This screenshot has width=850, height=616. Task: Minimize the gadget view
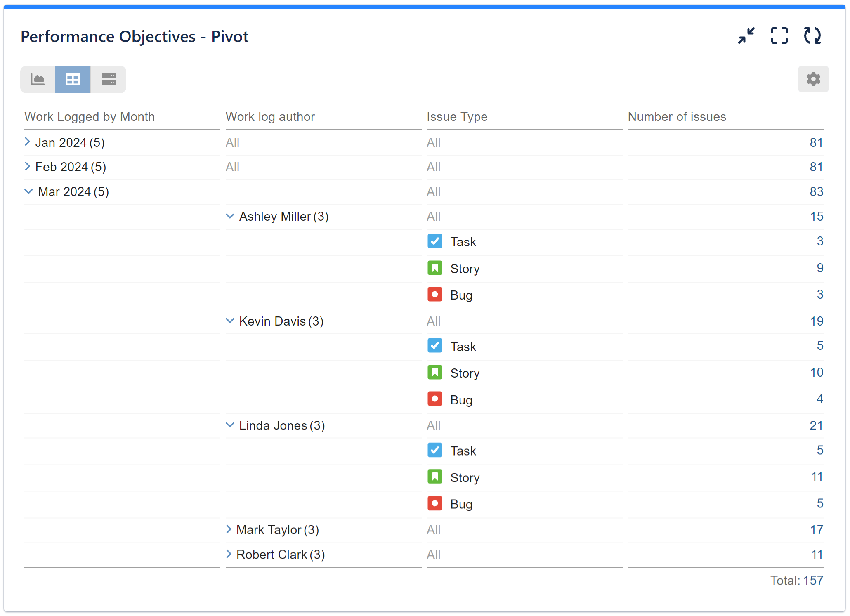click(x=746, y=36)
